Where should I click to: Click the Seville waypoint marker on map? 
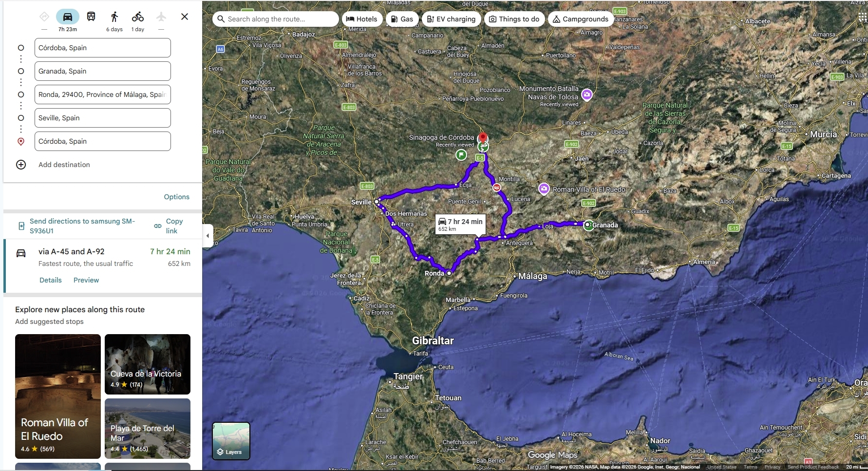[377, 201]
